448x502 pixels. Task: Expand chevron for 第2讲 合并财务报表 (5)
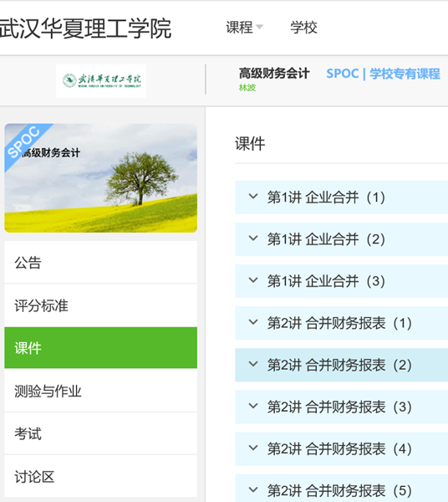(253, 489)
